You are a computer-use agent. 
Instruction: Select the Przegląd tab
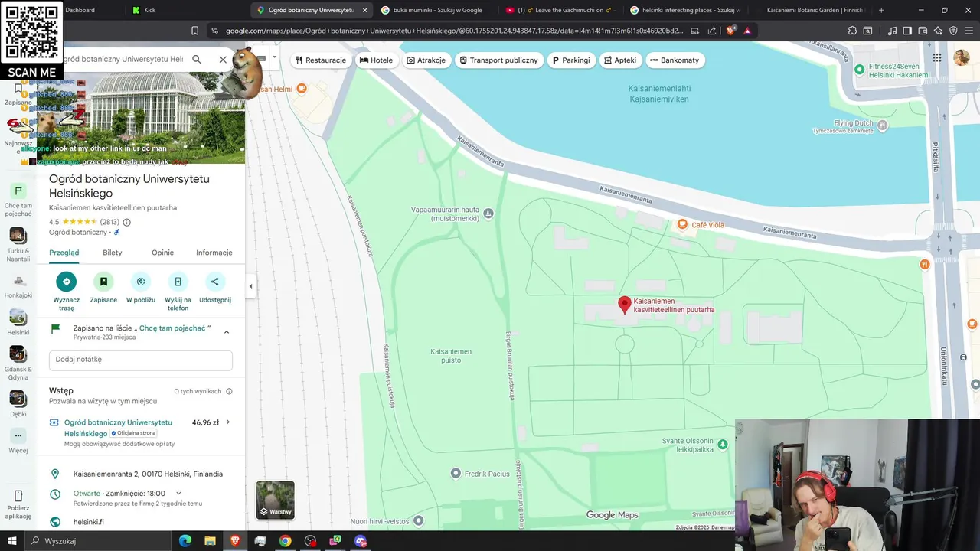64,253
